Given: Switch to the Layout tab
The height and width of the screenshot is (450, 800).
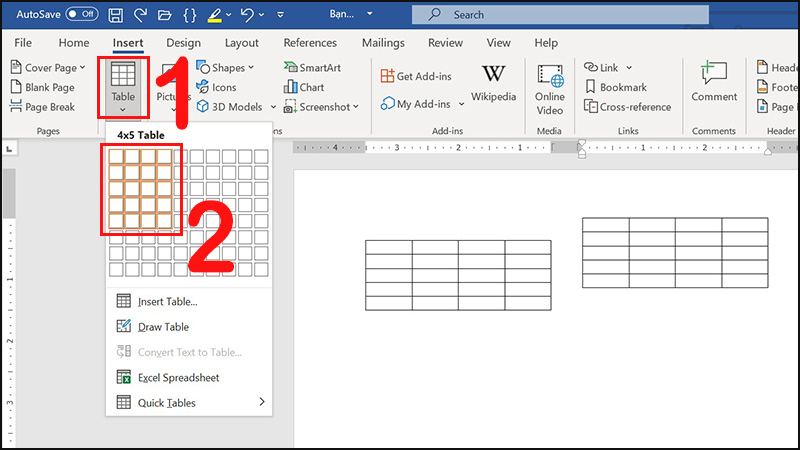Looking at the screenshot, I should click(241, 43).
